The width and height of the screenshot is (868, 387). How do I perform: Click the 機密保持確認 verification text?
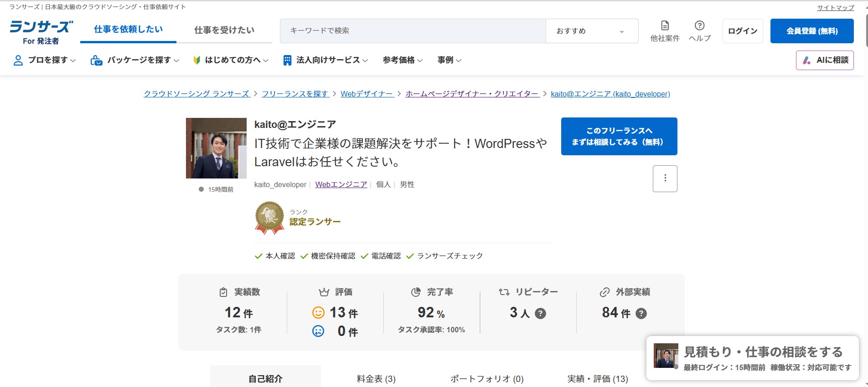tap(333, 256)
